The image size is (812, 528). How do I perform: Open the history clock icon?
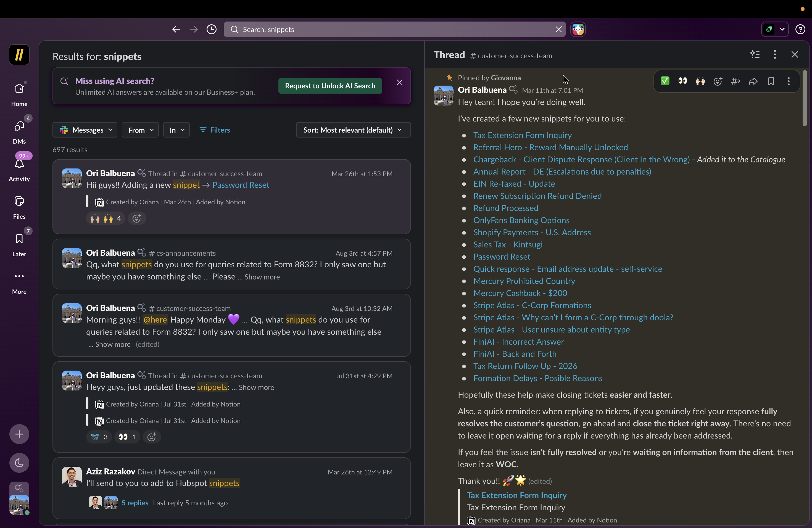[x=212, y=29]
